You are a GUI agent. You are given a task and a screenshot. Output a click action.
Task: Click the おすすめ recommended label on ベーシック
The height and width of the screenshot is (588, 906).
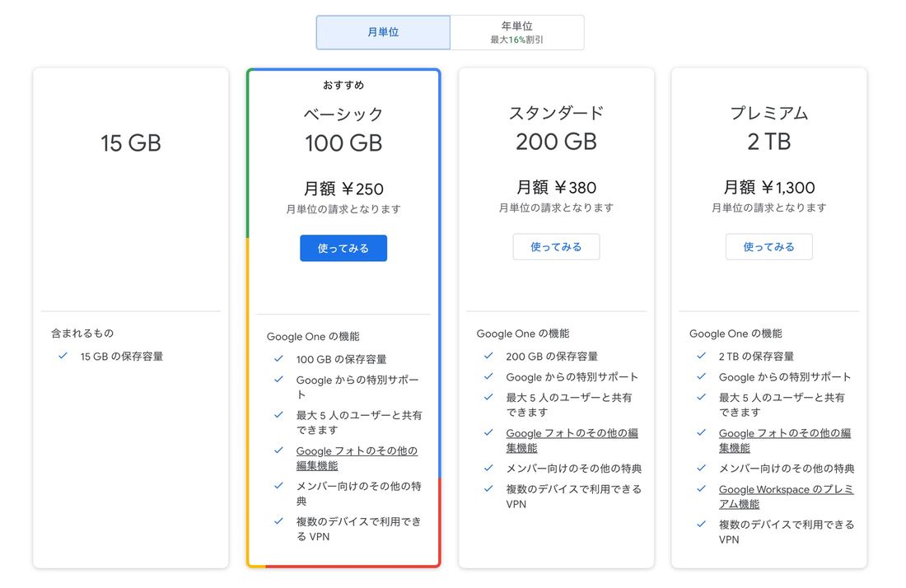(343, 85)
